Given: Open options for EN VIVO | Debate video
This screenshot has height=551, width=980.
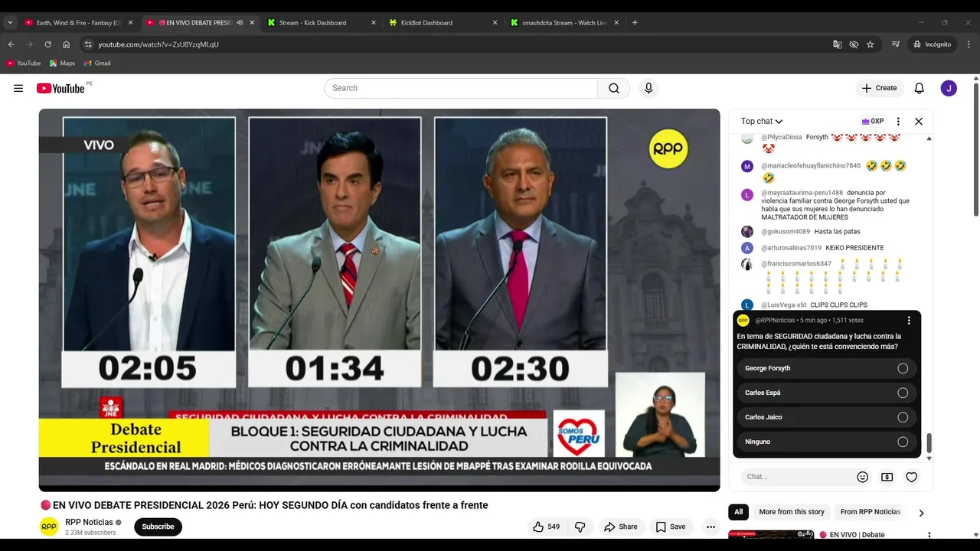Looking at the screenshot, I should (929, 535).
